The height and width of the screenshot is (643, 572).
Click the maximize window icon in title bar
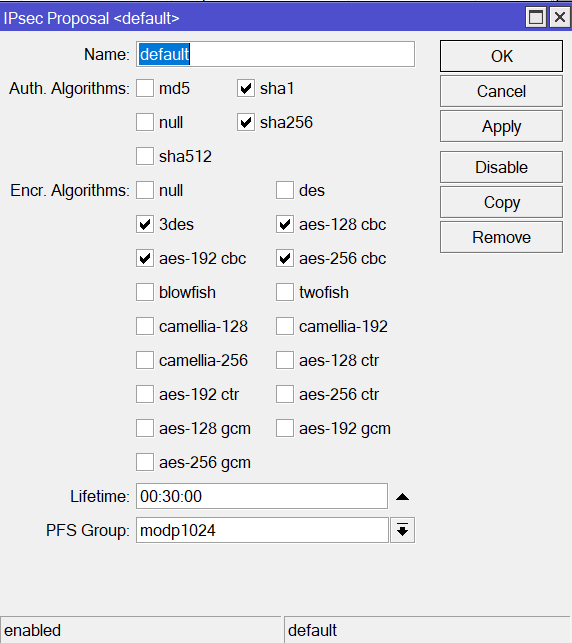tap(536, 18)
